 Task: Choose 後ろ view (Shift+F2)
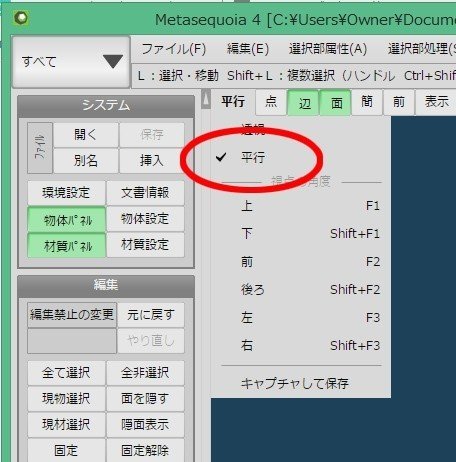[x=301, y=290]
